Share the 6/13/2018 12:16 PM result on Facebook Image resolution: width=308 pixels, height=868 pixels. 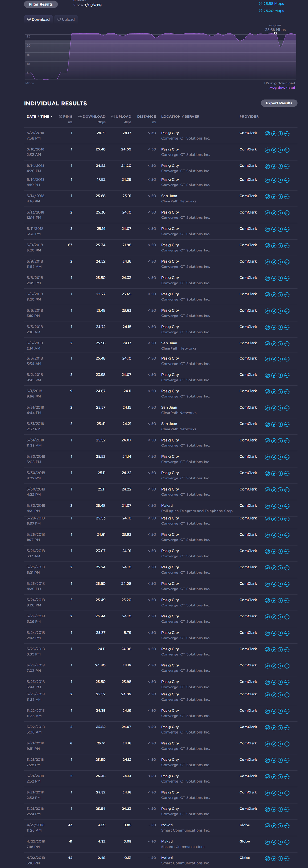[x=280, y=213]
